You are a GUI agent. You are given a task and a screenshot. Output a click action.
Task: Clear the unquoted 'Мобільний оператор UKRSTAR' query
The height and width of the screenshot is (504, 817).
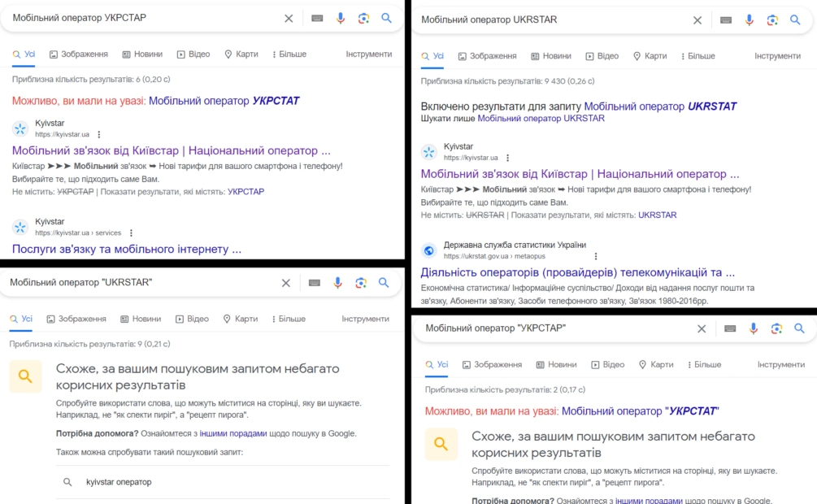(x=697, y=20)
